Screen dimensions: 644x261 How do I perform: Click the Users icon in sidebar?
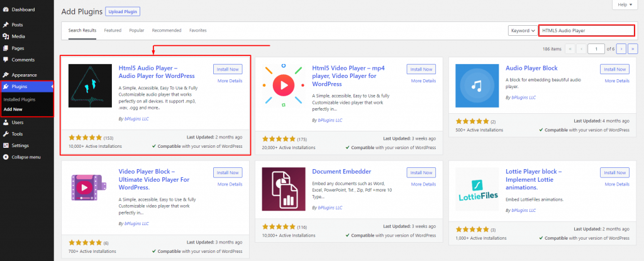point(6,122)
